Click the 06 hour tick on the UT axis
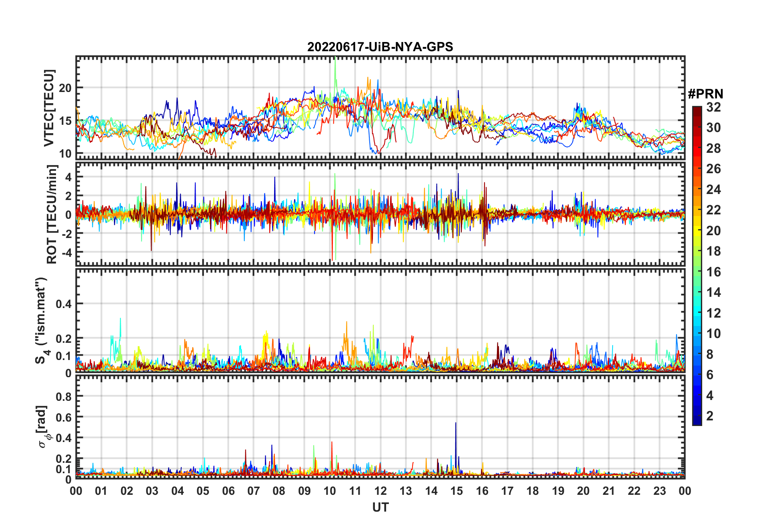 [x=228, y=491]
